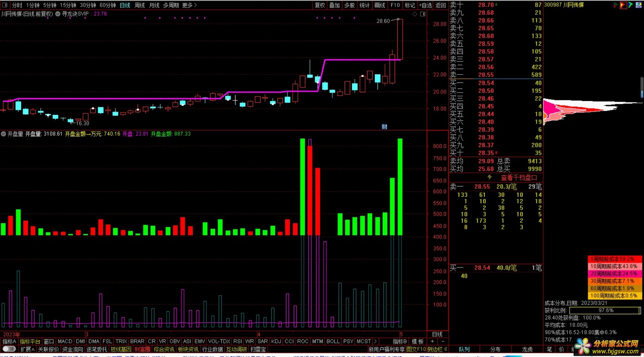This screenshot has width=644, height=357.
Task: Click the red-boxed orange arrow icon
Action: (623, 5)
